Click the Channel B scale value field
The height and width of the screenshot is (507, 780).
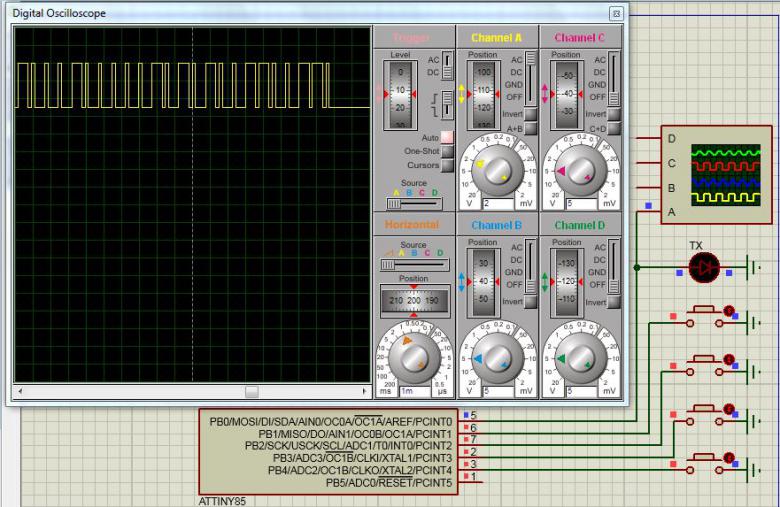(x=497, y=391)
